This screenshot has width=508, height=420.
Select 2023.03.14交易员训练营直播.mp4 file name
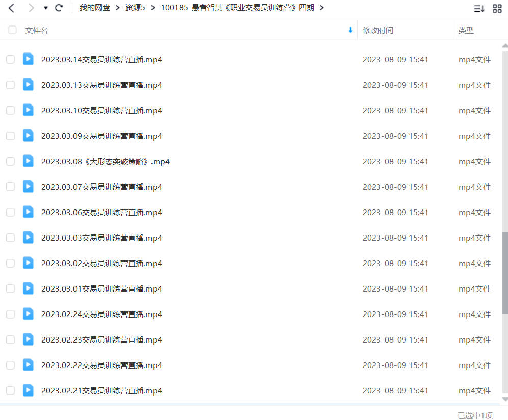[x=101, y=59]
